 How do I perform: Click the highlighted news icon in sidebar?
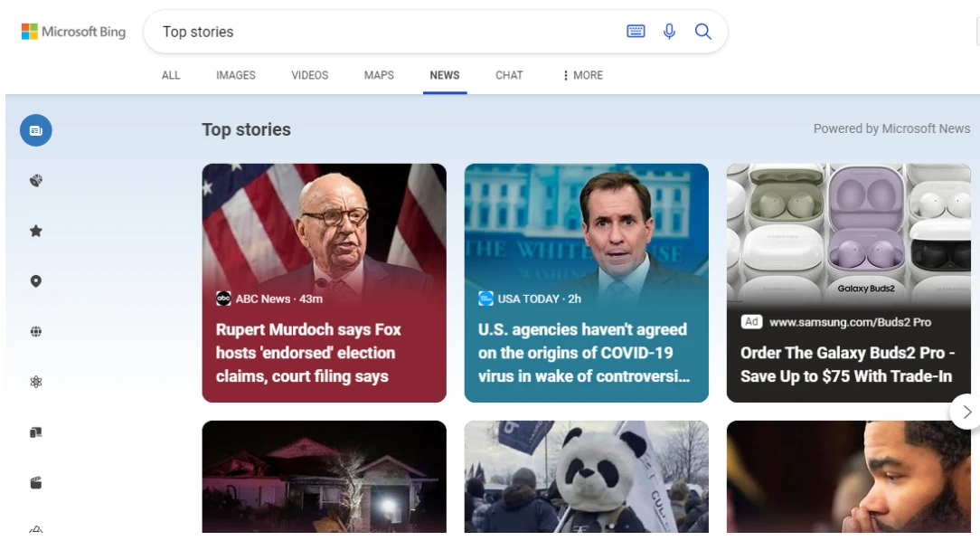36,131
